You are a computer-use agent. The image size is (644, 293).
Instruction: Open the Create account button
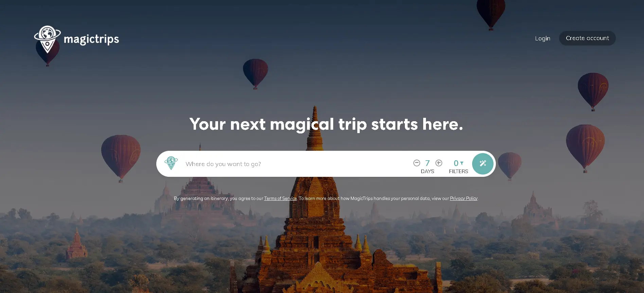587,38
